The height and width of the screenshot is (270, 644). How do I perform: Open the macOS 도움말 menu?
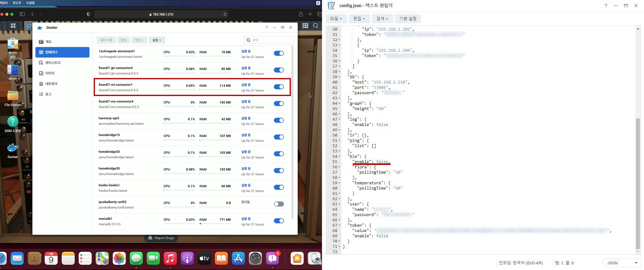pos(31,3)
